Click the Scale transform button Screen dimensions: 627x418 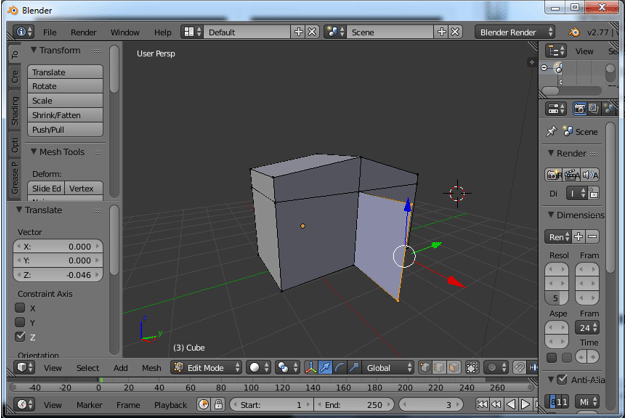[65, 100]
